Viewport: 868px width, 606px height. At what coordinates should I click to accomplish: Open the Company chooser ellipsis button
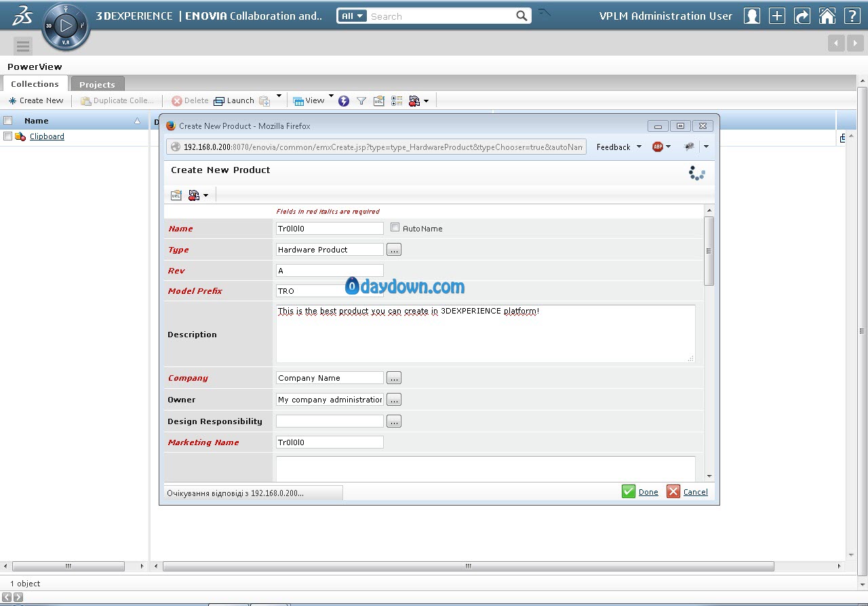tap(394, 378)
